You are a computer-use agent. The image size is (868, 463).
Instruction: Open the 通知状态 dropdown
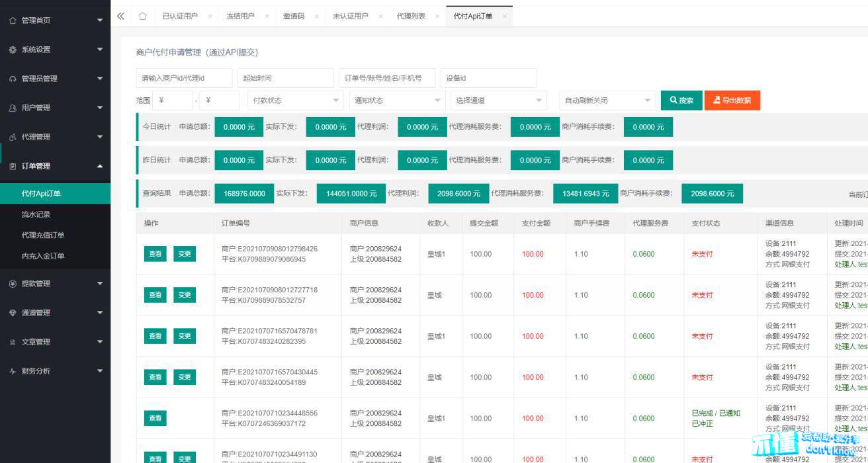coord(396,101)
